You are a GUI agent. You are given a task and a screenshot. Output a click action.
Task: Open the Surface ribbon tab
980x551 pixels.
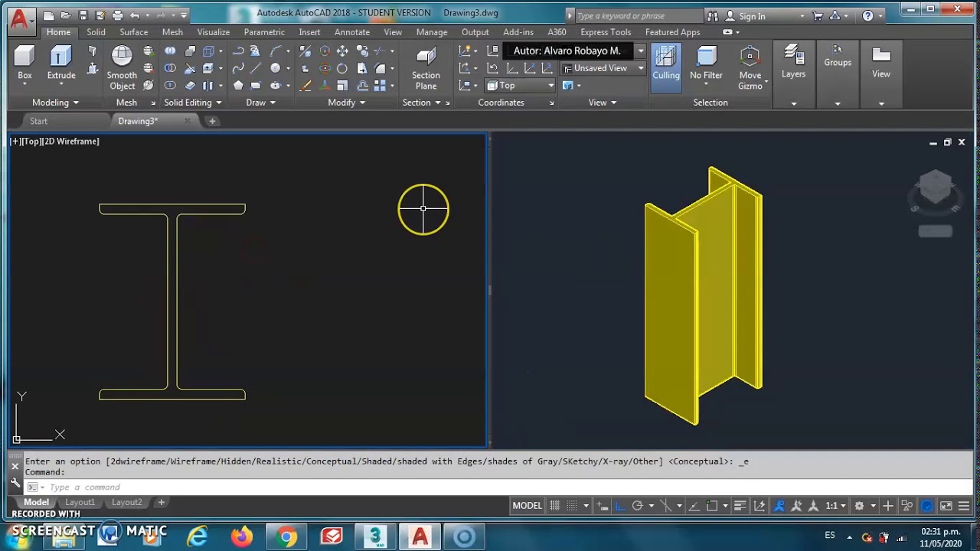point(133,32)
